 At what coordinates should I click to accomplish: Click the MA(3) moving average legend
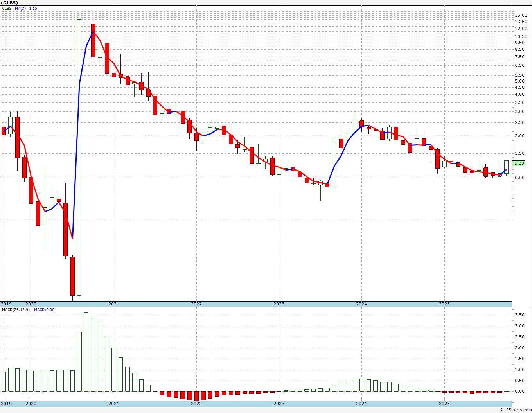coord(20,8)
